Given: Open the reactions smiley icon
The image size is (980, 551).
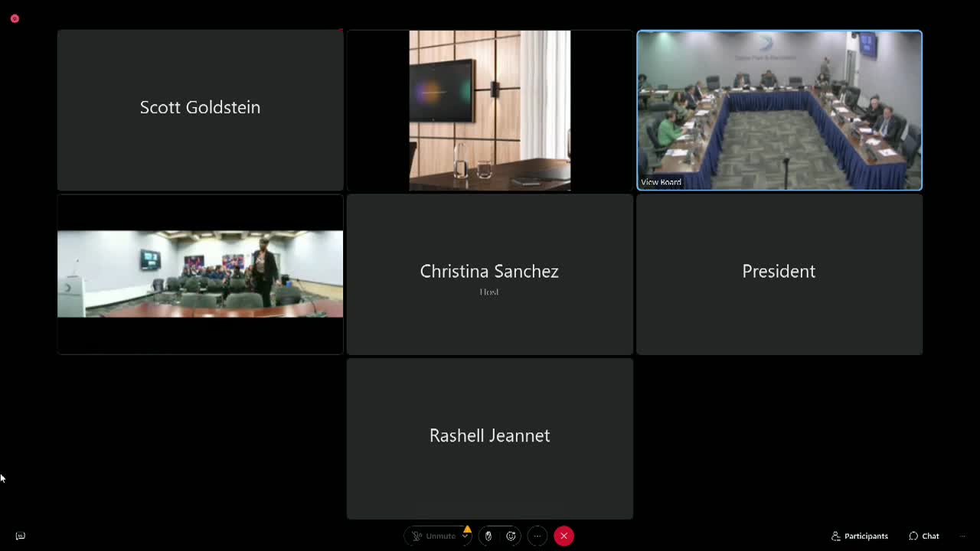Looking at the screenshot, I should coord(511,536).
